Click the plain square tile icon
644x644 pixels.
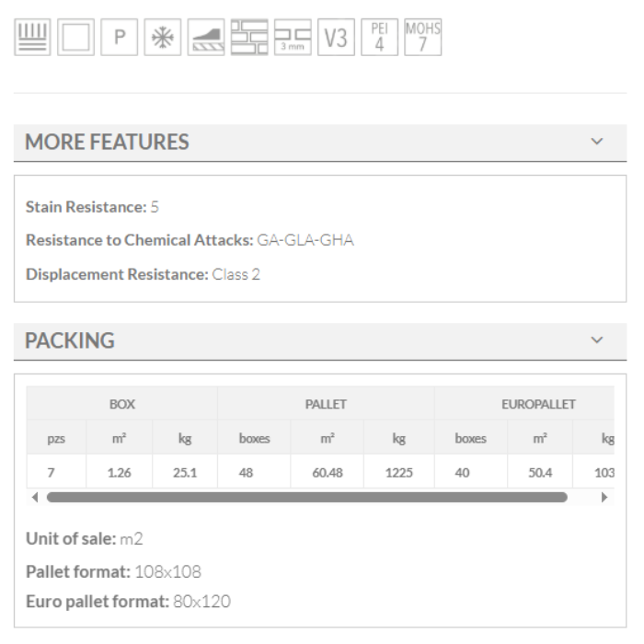[x=75, y=38]
